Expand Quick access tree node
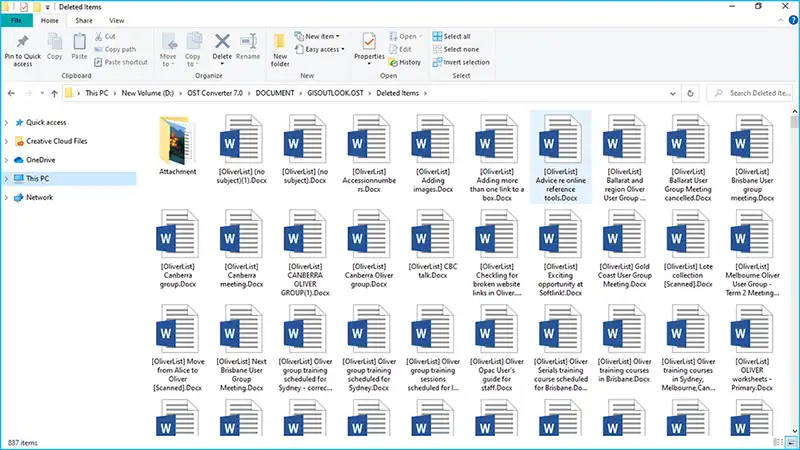Screen dimensions: 800x450 point(6,122)
